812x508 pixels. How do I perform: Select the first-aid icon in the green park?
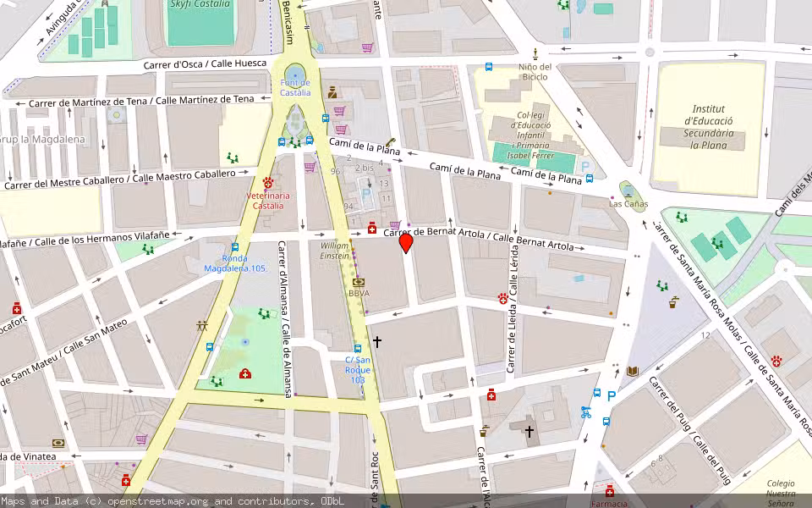point(245,373)
